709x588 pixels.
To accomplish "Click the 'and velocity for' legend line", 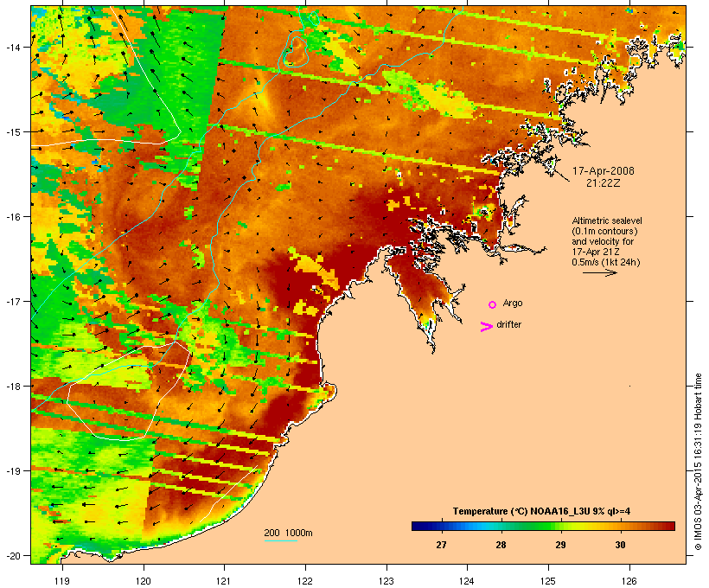I will pyautogui.click(x=603, y=241).
